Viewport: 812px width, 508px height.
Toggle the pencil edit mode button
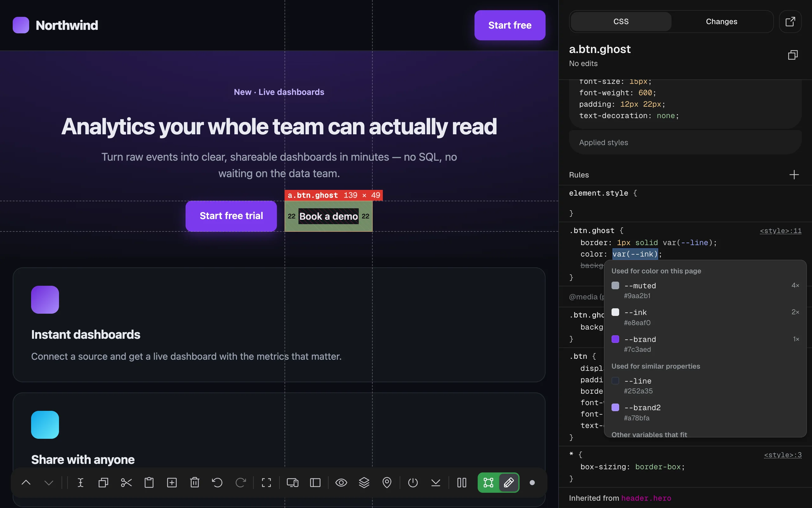click(x=509, y=483)
